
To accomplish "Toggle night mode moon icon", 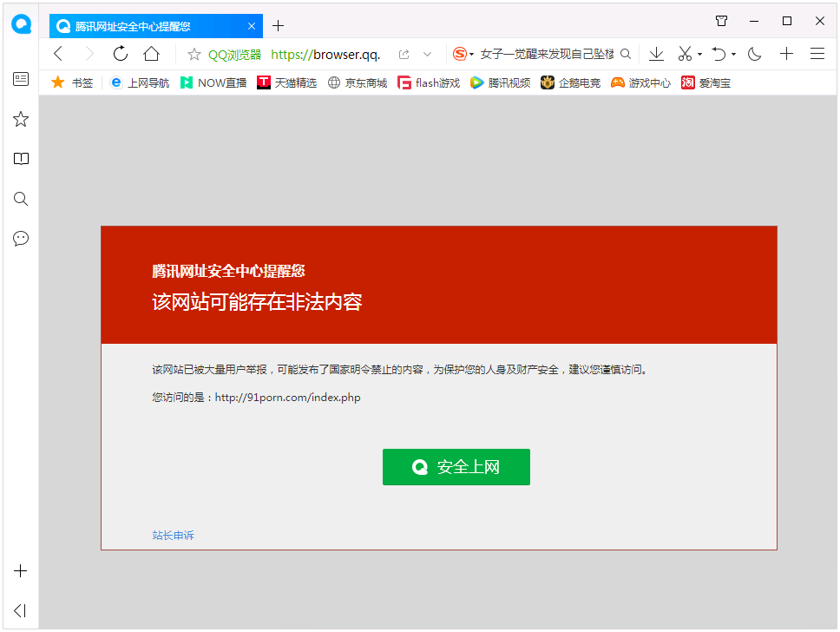I will 755,54.
